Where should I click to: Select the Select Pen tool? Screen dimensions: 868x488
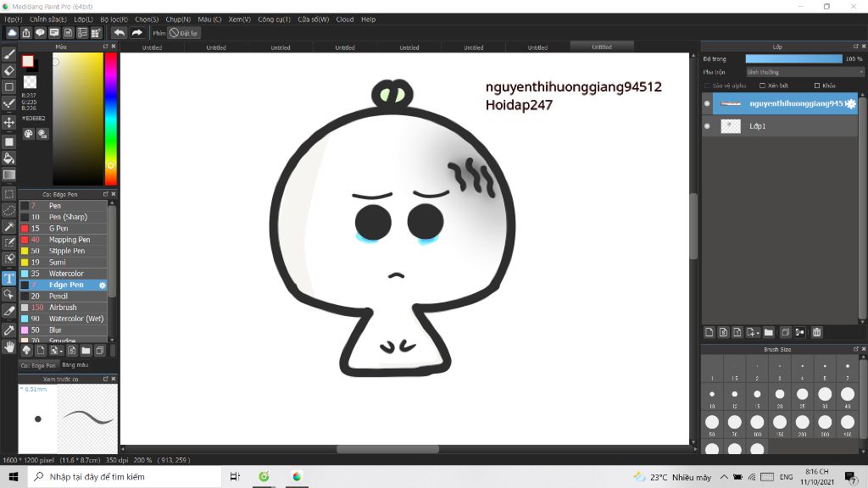8,242
